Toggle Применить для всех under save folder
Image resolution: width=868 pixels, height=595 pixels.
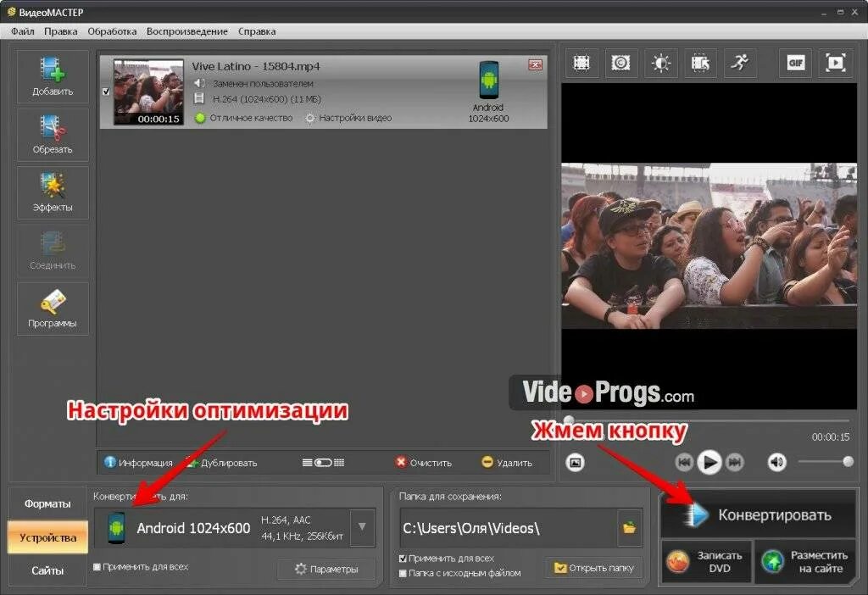(x=403, y=559)
